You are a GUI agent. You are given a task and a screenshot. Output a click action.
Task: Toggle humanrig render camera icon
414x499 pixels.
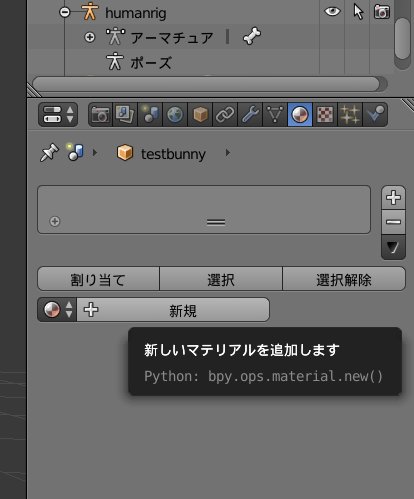pos(382,12)
